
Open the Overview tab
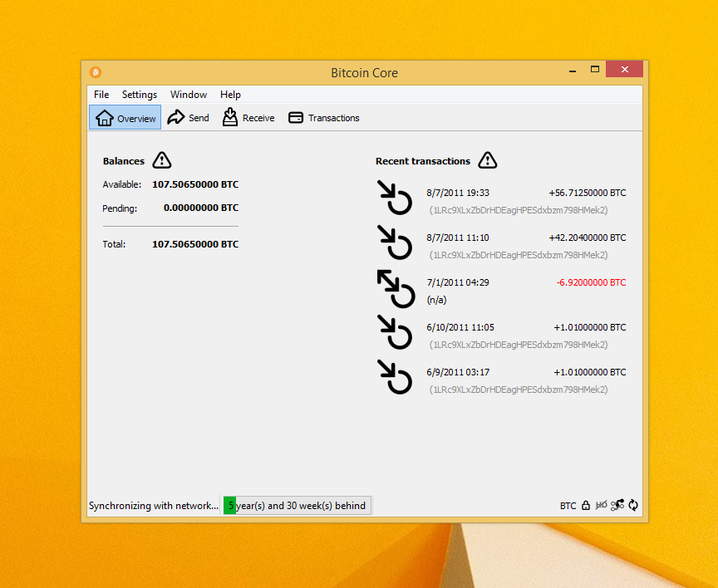tap(125, 118)
